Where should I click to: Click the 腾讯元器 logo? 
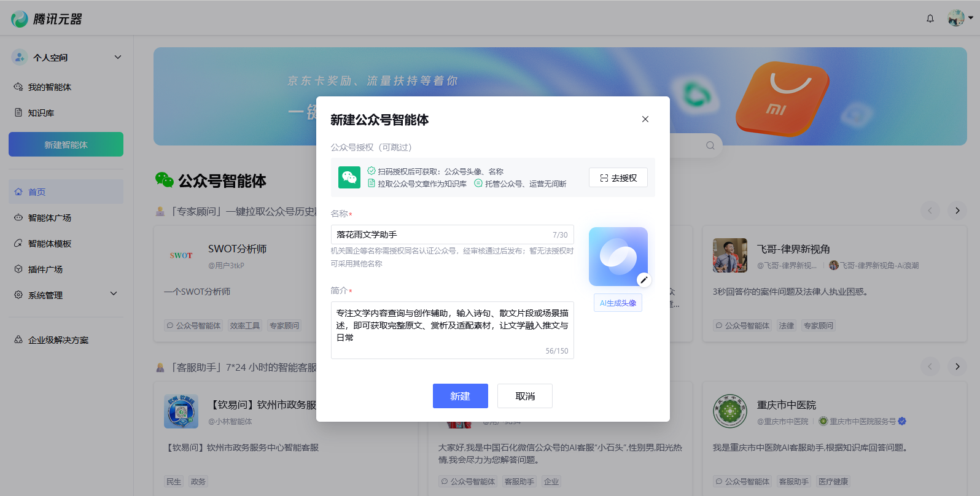click(x=47, y=19)
